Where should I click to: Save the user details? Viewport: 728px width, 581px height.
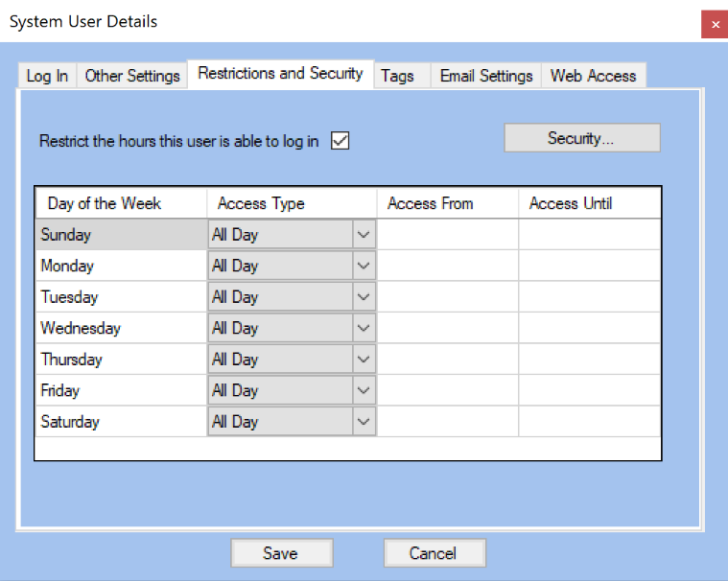(x=281, y=553)
